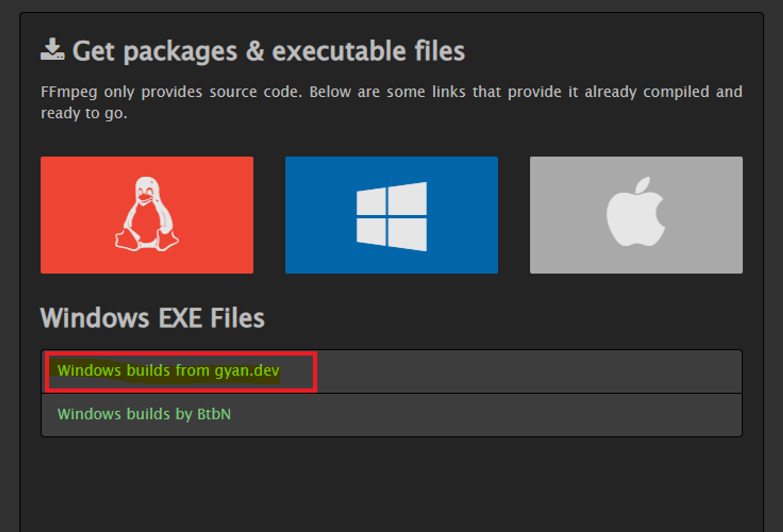Click the Windows EXE Files heading

coord(152,317)
